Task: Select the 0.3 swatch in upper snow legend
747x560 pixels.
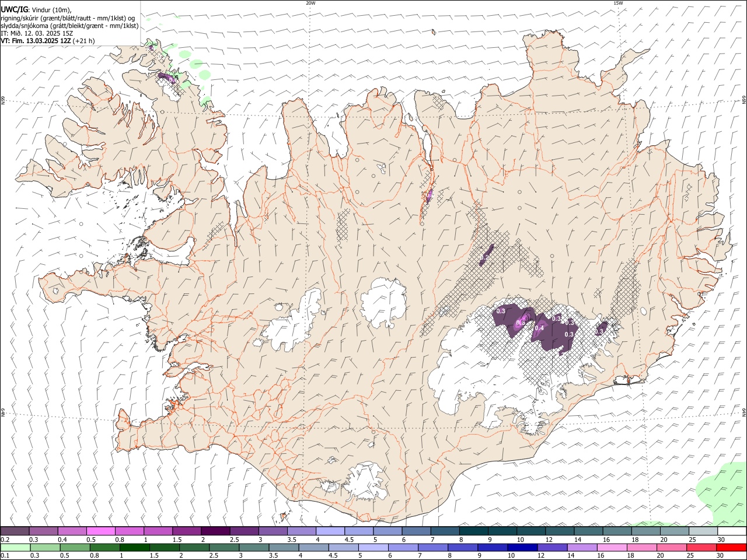Action: click(x=44, y=531)
